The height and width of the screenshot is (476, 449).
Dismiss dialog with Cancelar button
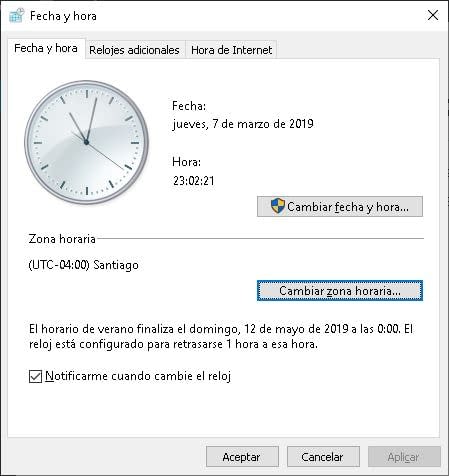323,457
